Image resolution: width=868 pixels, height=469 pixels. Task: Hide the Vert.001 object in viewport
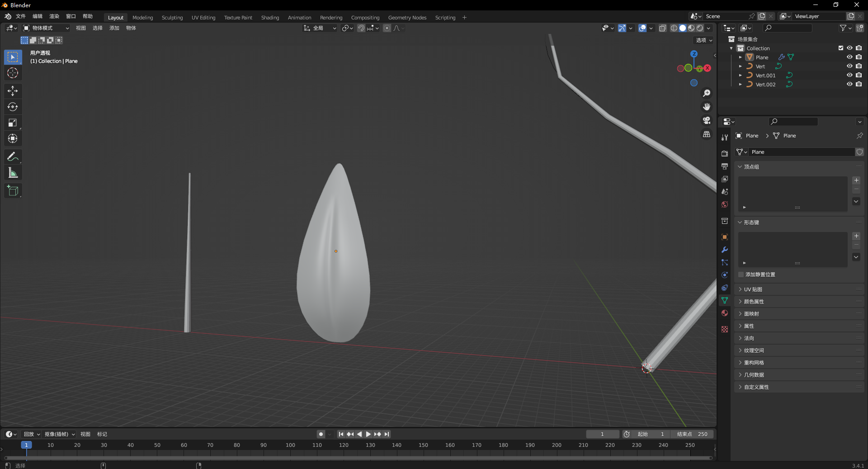pyautogui.click(x=849, y=76)
